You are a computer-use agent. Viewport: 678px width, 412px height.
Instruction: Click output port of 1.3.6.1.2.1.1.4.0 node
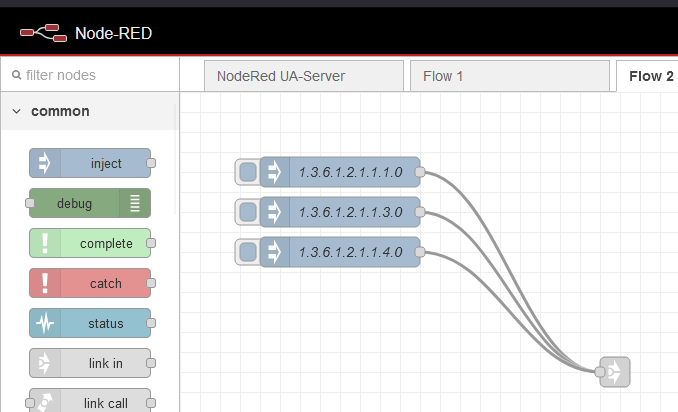pyautogui.click(x=420, y=252)
